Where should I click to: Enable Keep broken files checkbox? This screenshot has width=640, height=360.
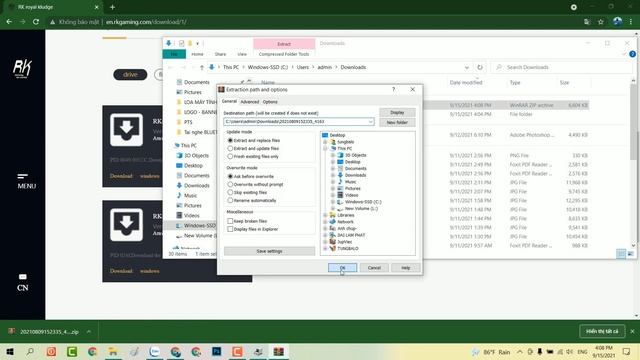[230, 221]
